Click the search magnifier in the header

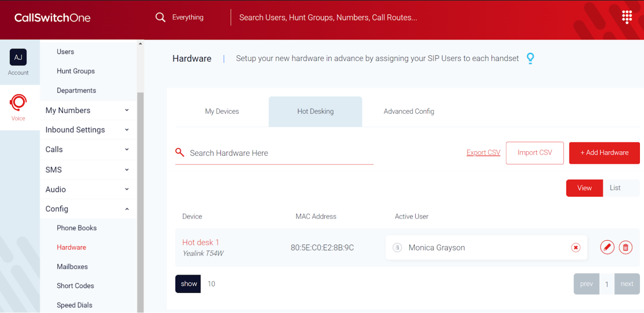160,17
